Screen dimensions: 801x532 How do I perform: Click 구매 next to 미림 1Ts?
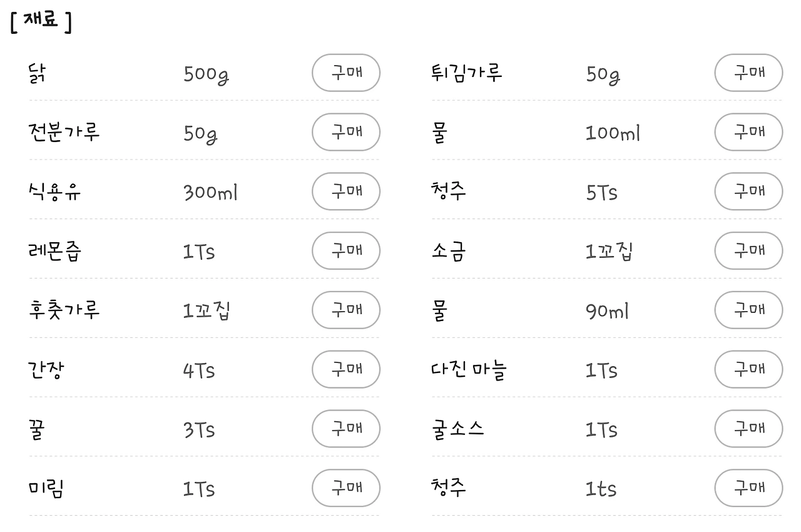click(x=346, y=488)
